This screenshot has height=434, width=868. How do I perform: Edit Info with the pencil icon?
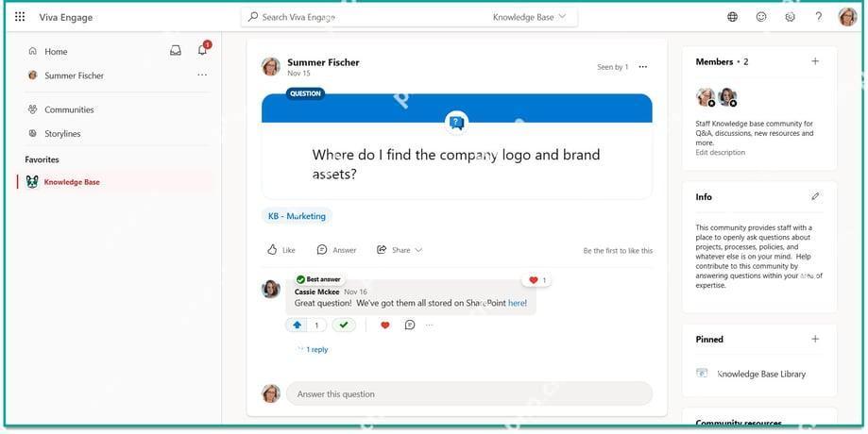click(815, 196)
